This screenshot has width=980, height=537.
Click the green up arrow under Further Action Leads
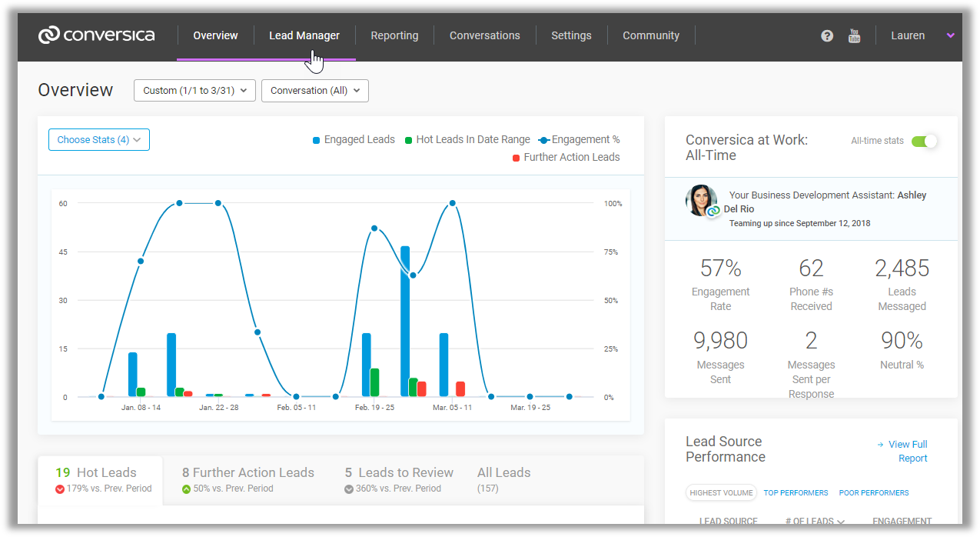pyautogui.click(x=186, y=489)
